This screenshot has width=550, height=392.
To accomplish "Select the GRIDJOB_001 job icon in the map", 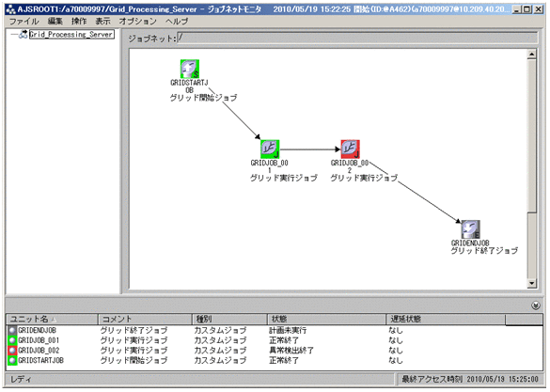I will 270,149.
